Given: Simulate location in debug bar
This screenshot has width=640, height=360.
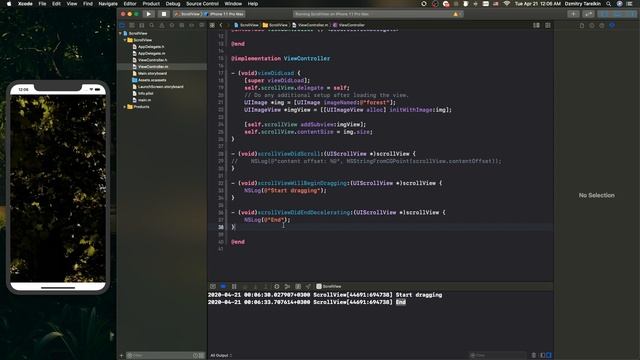Looking at the screenshot, I should 308,287.
